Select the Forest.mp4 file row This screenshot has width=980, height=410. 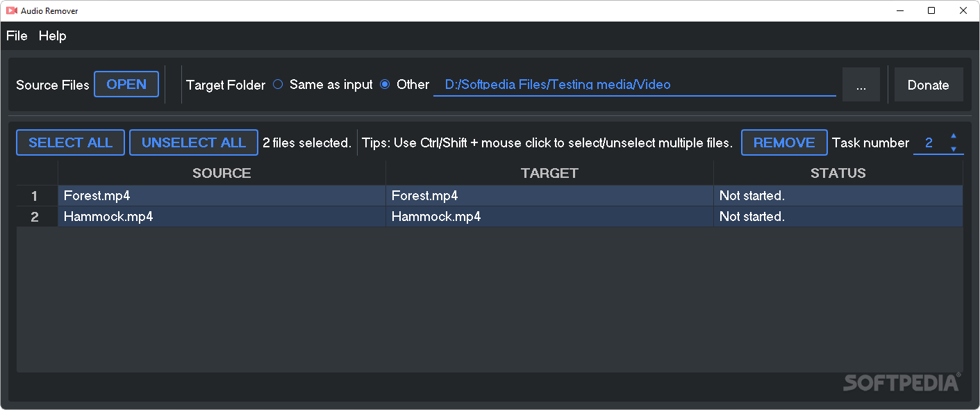(221, 195)
